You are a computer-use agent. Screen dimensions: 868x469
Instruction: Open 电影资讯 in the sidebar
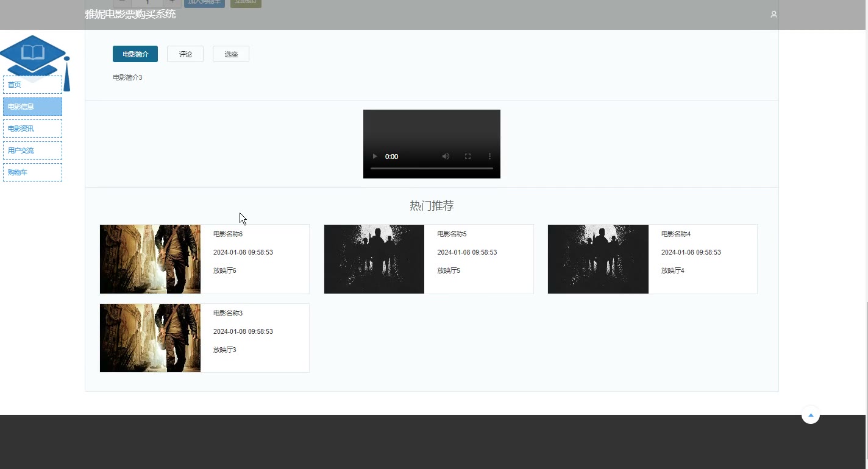(32, 129)
